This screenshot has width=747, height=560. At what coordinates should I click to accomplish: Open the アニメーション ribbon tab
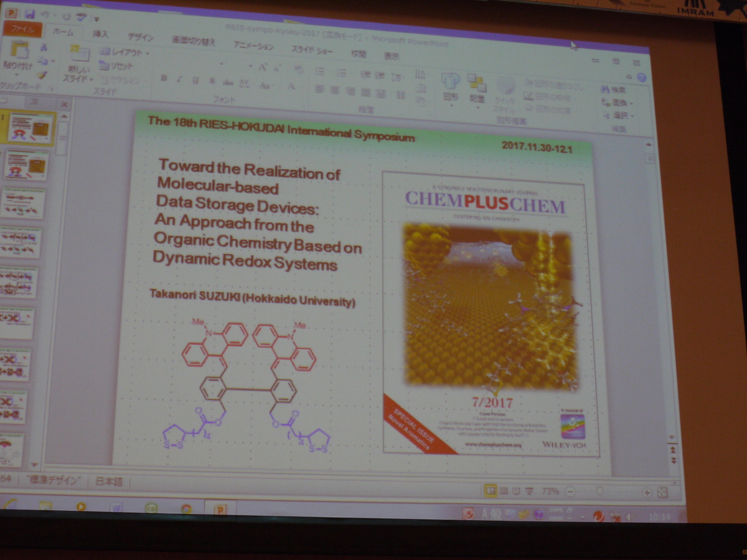click(x=253, y=46)
